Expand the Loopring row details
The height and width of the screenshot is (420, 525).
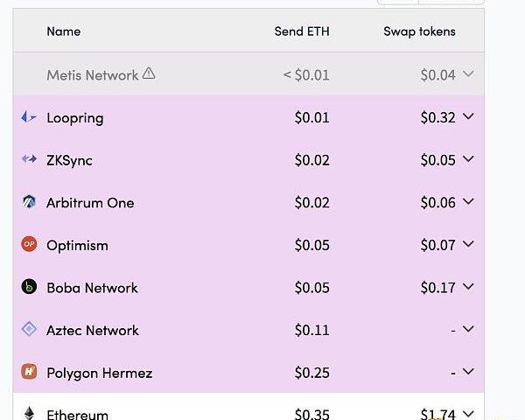[x=468, y=117]
